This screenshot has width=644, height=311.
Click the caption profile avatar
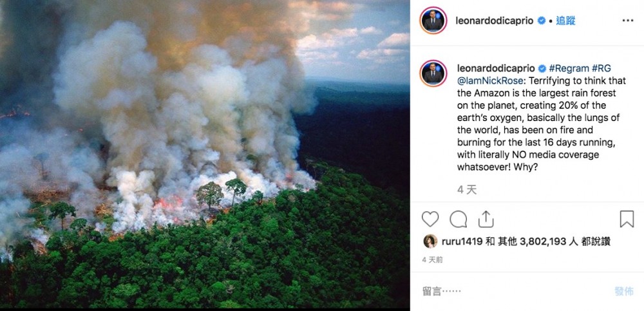tap(433, 73)
